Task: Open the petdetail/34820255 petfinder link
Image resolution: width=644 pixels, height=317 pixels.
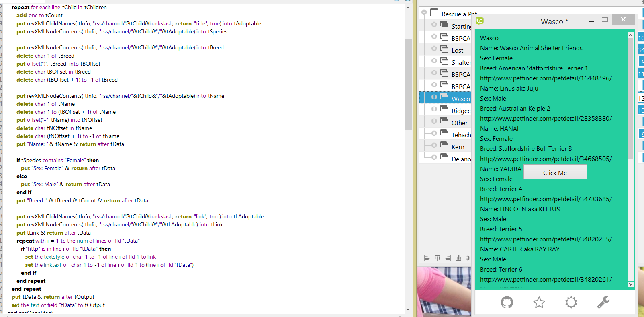Action: (x=546, y=239)
